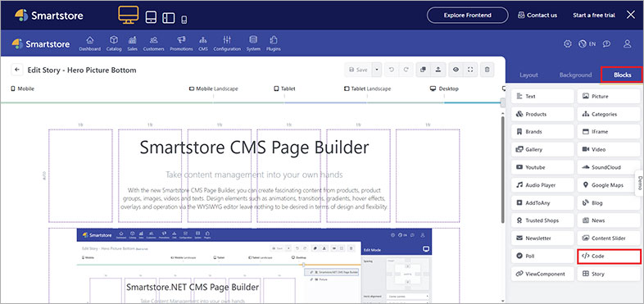Add a Newsletter block

coord(542,238)
